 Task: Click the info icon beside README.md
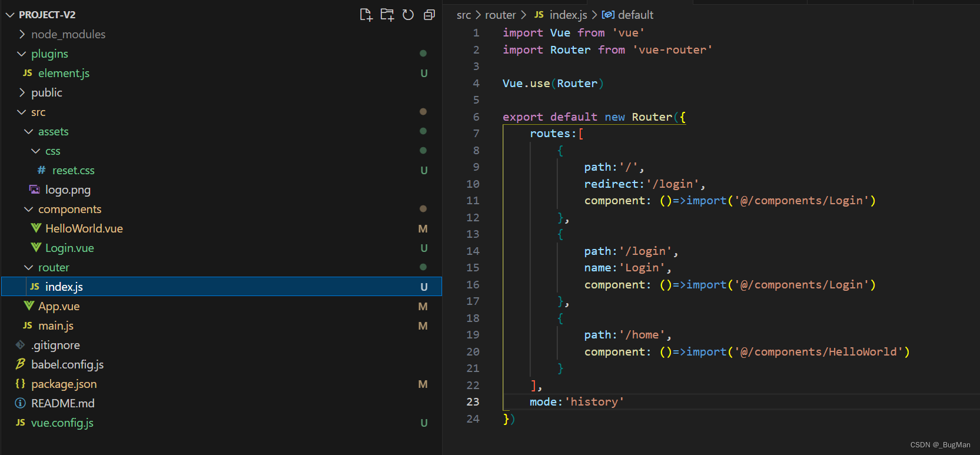pyautogui.click(x=21, y=403)
